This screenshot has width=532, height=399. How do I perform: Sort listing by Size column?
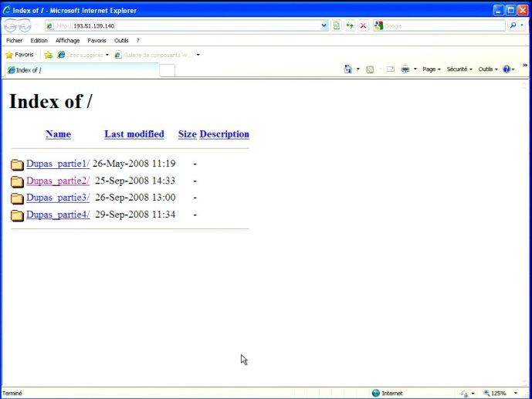click(188, 134)
